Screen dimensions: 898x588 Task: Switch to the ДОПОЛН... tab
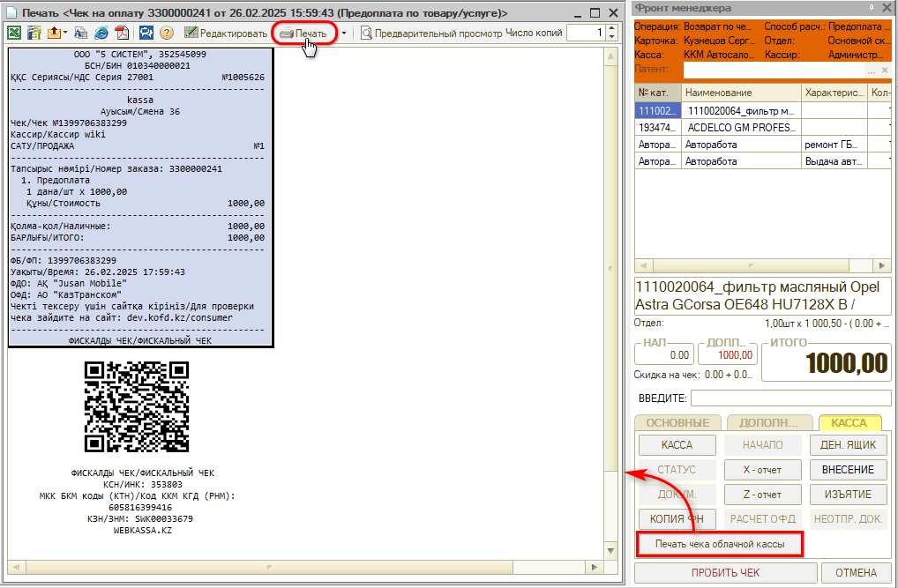[x=769, y=423]
